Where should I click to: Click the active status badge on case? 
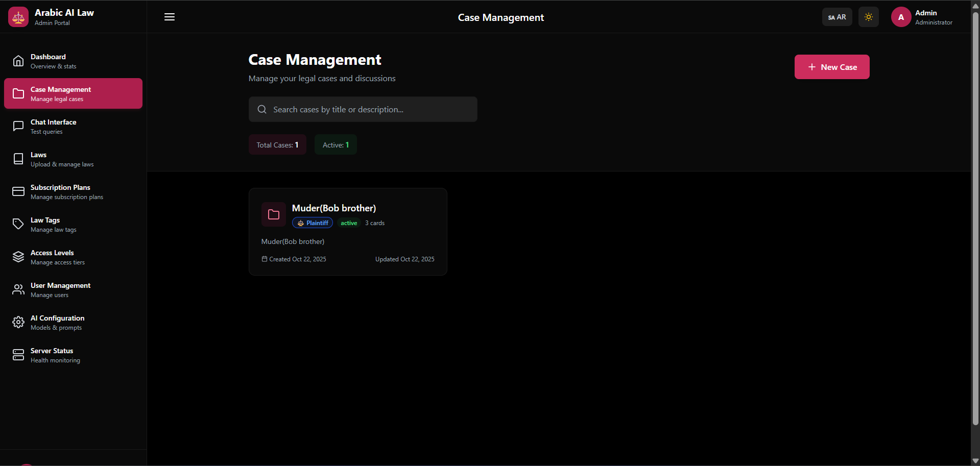(x=349, y=223)
